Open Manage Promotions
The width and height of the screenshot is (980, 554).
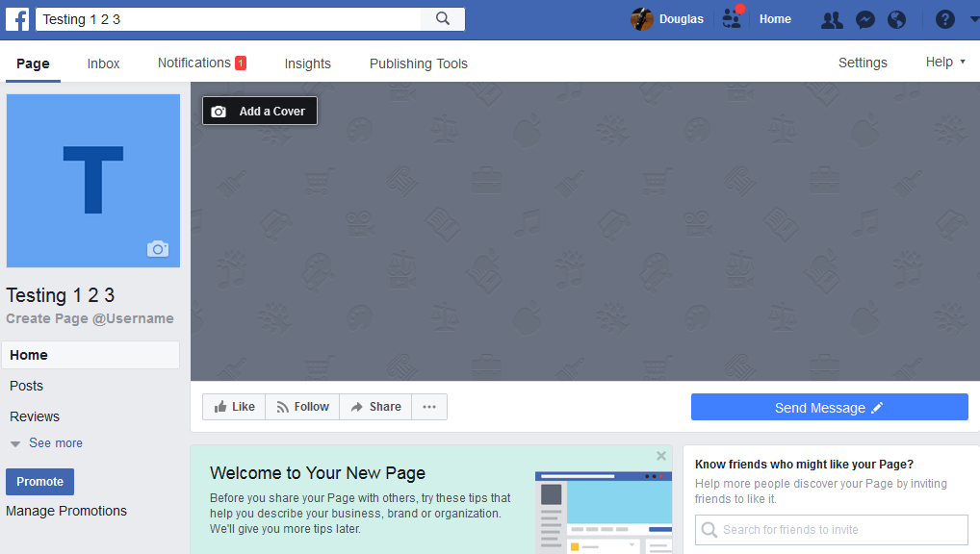coord(66,511)
